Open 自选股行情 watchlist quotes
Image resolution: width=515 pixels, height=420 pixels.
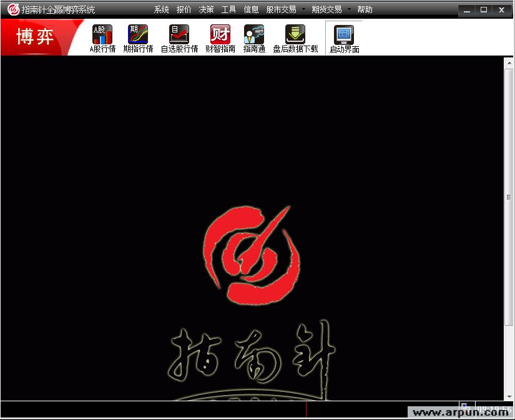pyautogui.click(x=179, y=38)
